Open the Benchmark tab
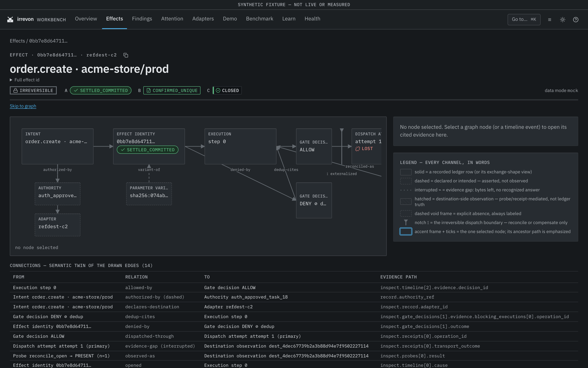 pos(259,19)
